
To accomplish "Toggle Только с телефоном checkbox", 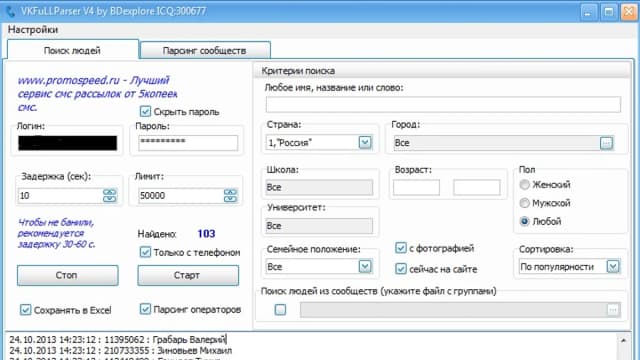I will coord(145,252).
